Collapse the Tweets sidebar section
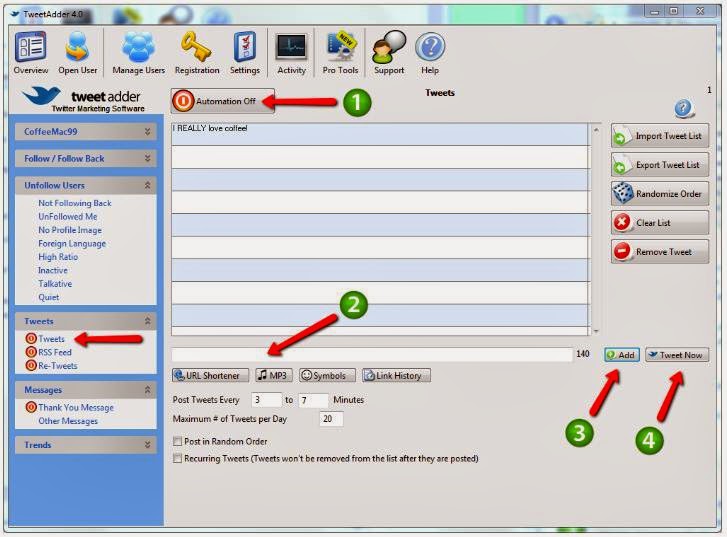Image resolution: width=727 pixels, height=537 pixels. pyautogui.click(x=86, y=321)
